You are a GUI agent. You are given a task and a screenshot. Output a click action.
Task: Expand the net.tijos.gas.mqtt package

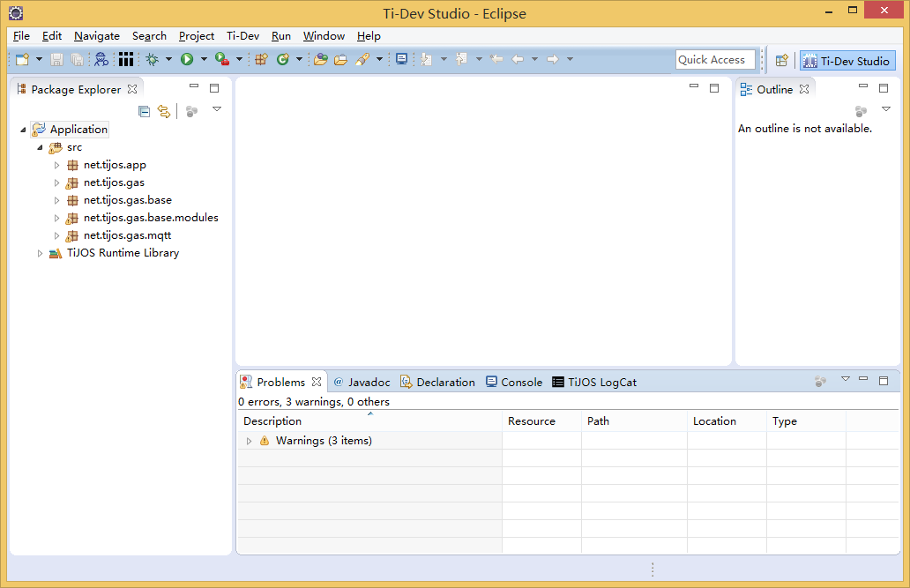pos(56,235)
